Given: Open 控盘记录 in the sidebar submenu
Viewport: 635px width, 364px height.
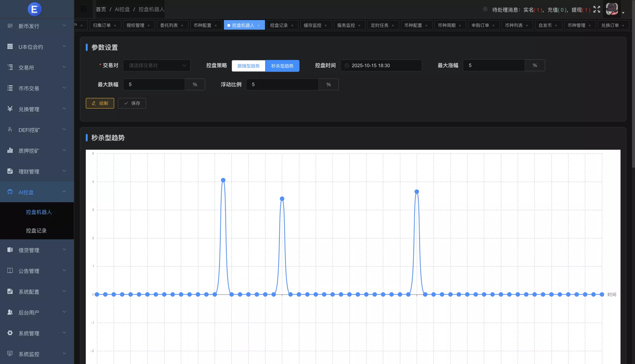Looking at the screenshot, I should (36, 230).
